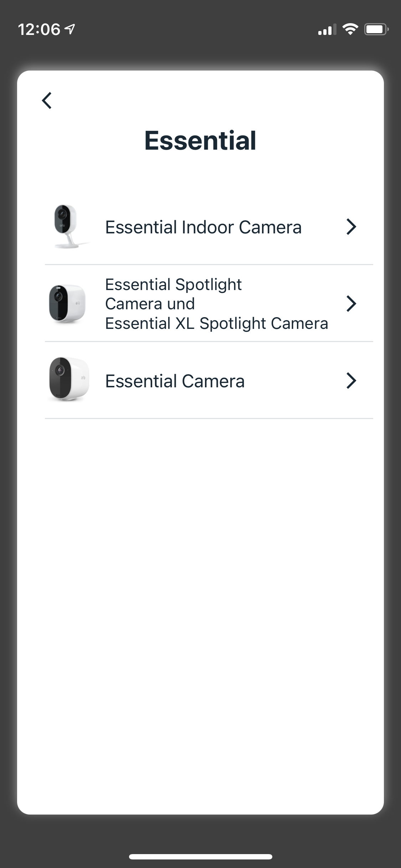Select the "Essential Camera" label
The width and height of the screenshot is (401, 868).
coord(175,381)
